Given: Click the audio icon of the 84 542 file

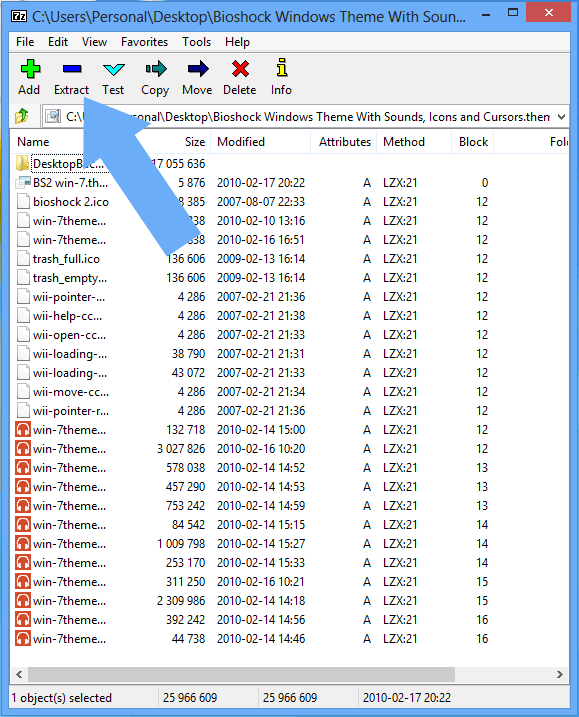Looking at the screenshot, I should click(23, 524).
